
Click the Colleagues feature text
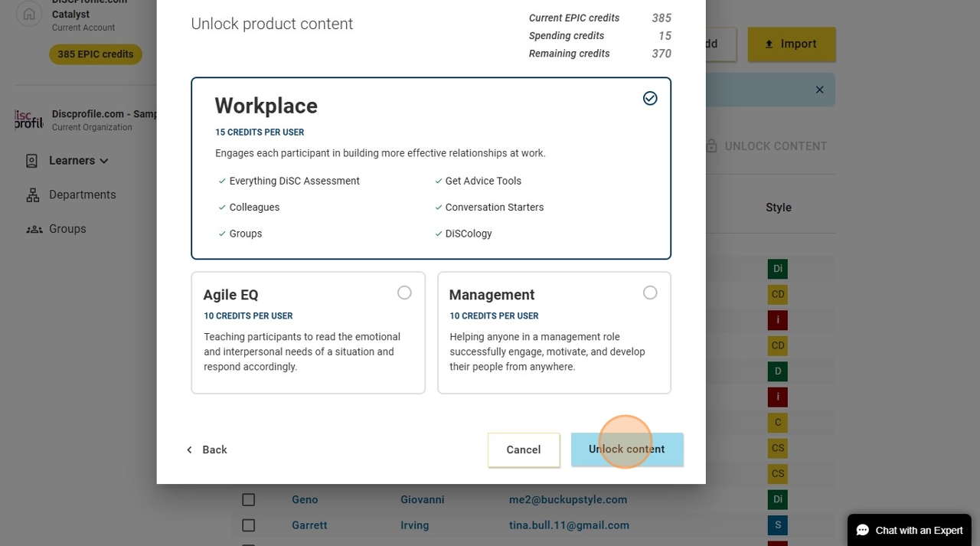coord(254,208)
